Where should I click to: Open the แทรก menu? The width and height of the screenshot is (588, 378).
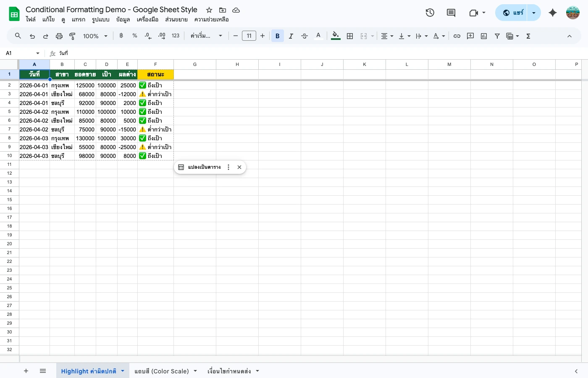point(79,19)
